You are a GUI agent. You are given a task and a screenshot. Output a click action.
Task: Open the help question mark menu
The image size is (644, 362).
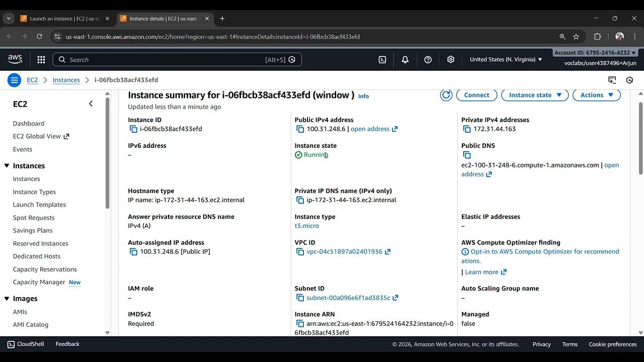[x=428, y=60]
